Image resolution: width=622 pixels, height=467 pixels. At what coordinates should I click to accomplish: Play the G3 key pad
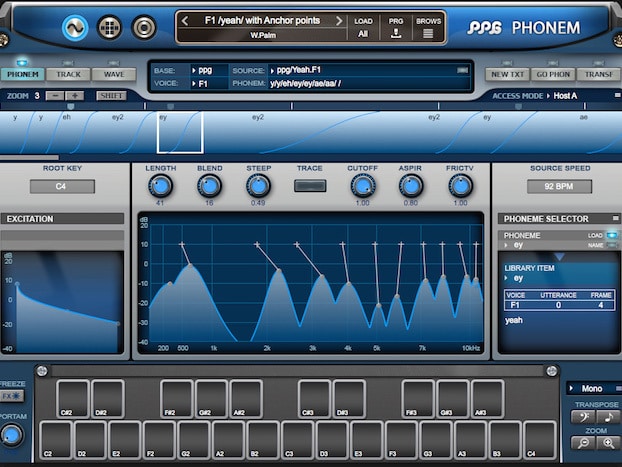click(436, 440)
